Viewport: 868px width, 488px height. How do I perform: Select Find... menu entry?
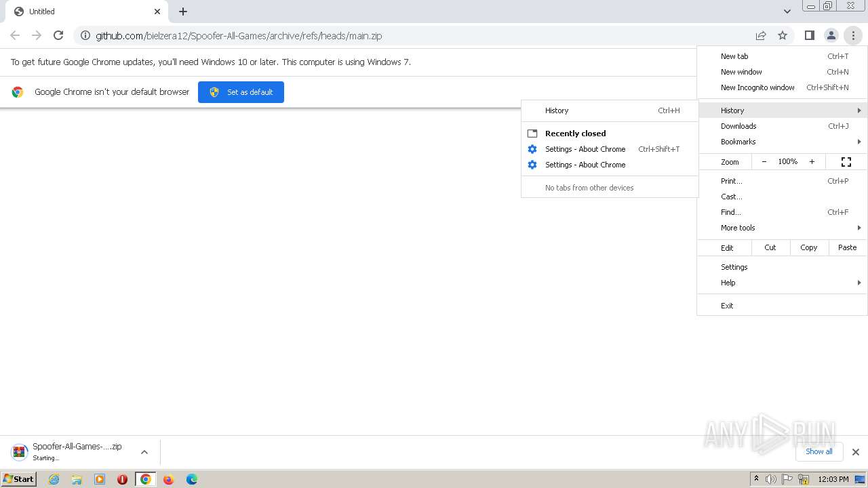point(782,212)
